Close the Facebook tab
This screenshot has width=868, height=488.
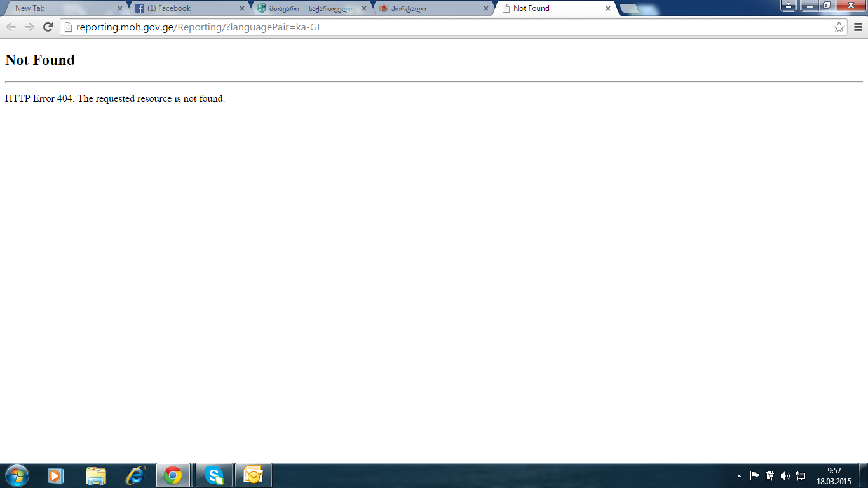(241, 8)
